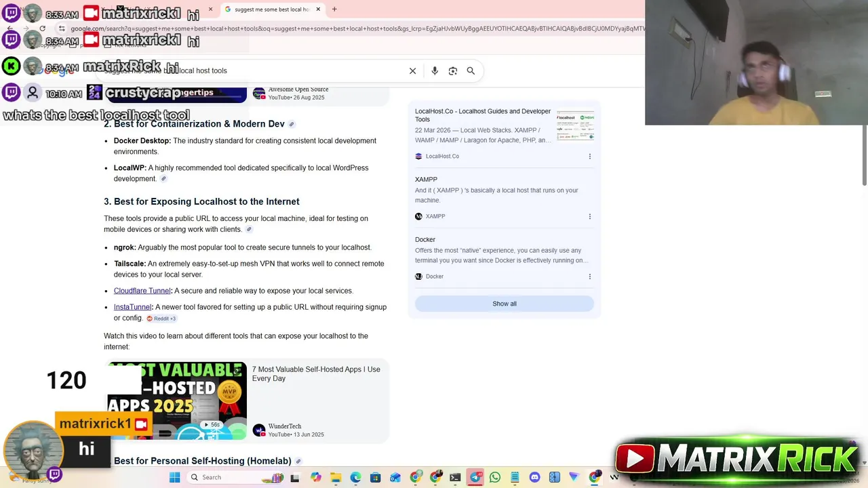Open Microsoft Edge from the taskbar
868x488 pixels.
355,477
